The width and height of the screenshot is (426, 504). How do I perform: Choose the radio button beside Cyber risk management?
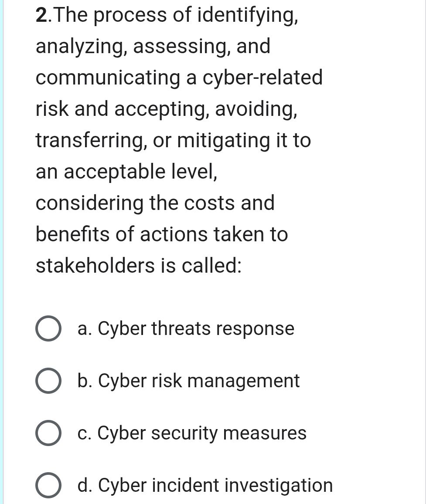48,382
